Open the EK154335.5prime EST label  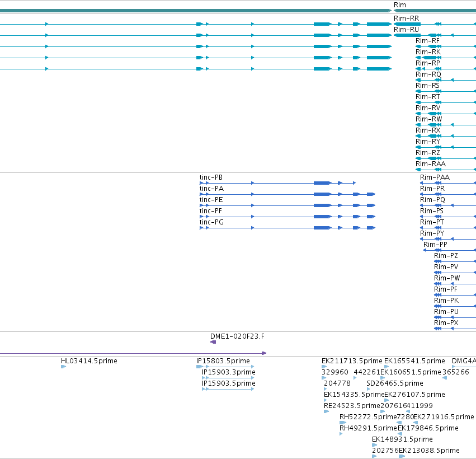[354, 395]
